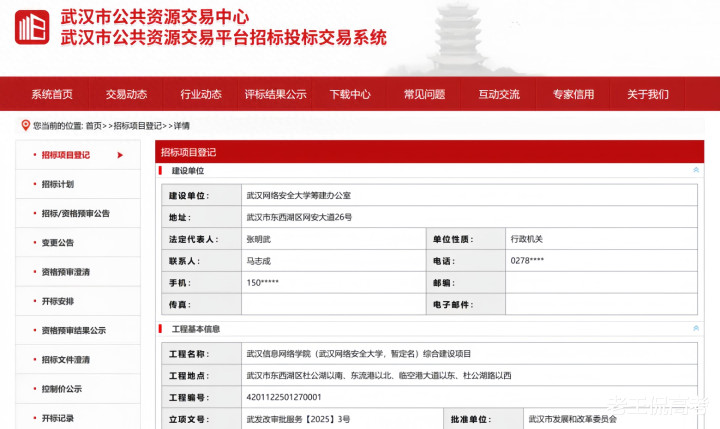Click the 武汉市发展和改革委员会 value

573,419
